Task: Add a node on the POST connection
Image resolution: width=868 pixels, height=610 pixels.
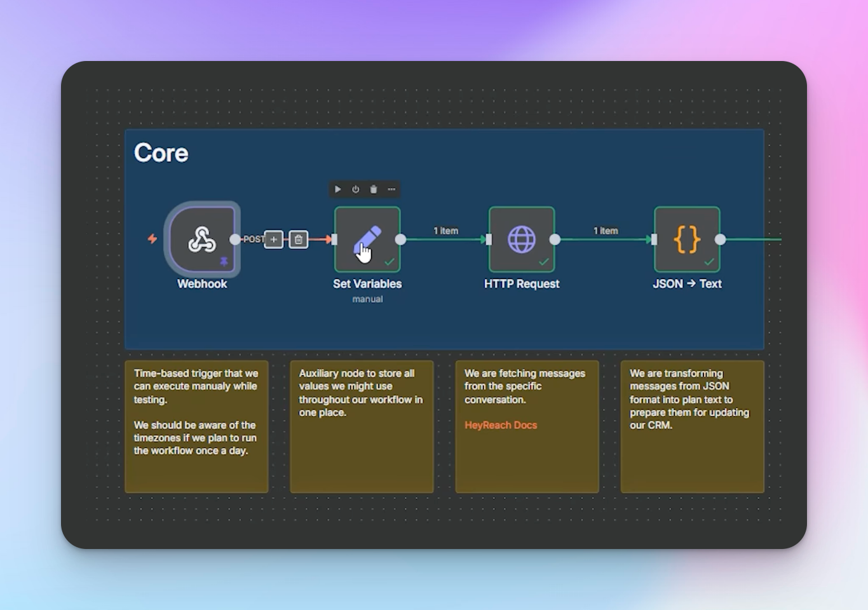Action: coord(274,240)
